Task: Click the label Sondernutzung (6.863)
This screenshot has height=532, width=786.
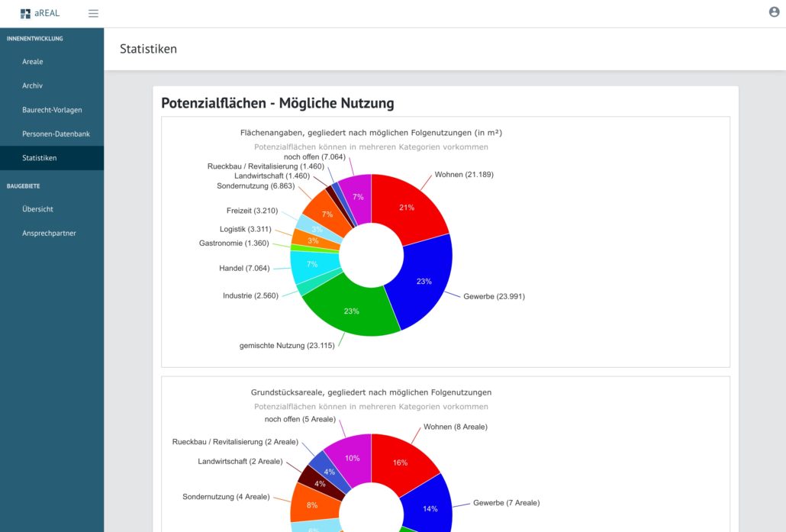Action: [x=256, y=186]
